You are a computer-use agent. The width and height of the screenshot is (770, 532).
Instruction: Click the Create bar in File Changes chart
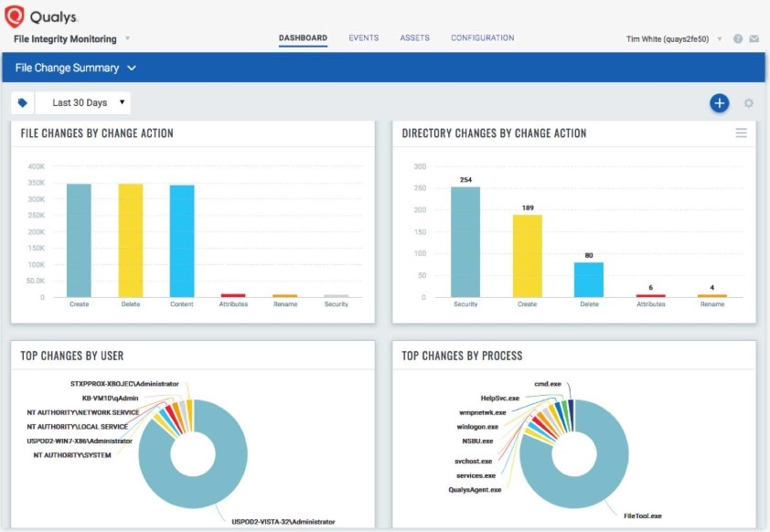(x=79, y=240)
